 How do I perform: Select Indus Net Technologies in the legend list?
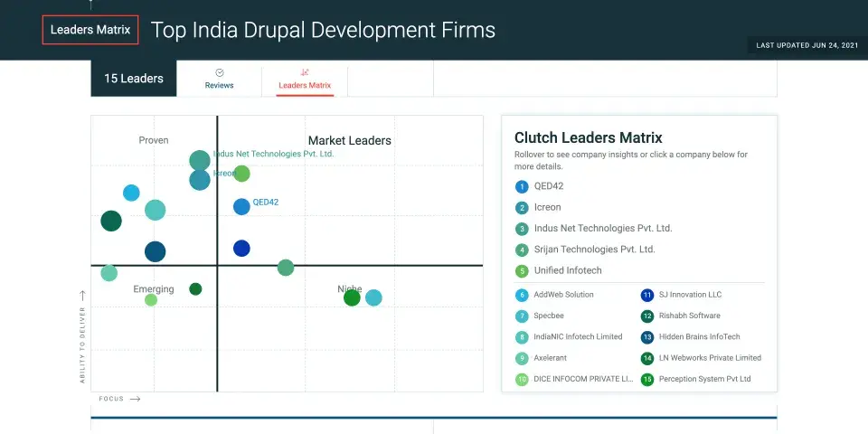coord(603,228)
